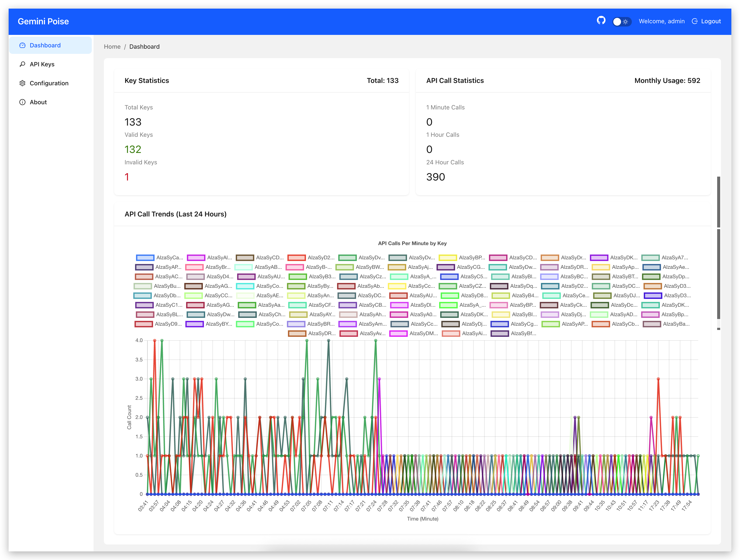Toggle the AIzaSyDq... chart series
Viewport: 740px width, 560px height.
514,286
